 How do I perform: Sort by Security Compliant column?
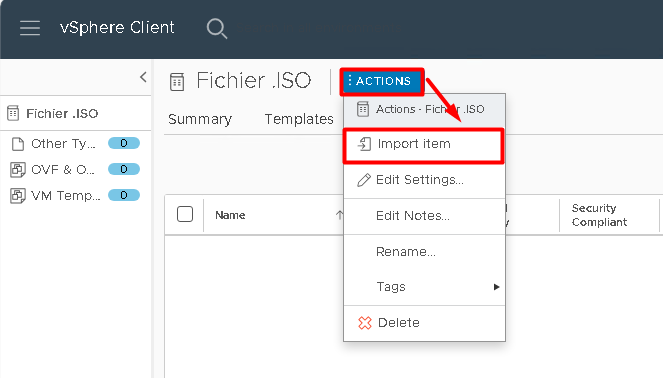599,215
